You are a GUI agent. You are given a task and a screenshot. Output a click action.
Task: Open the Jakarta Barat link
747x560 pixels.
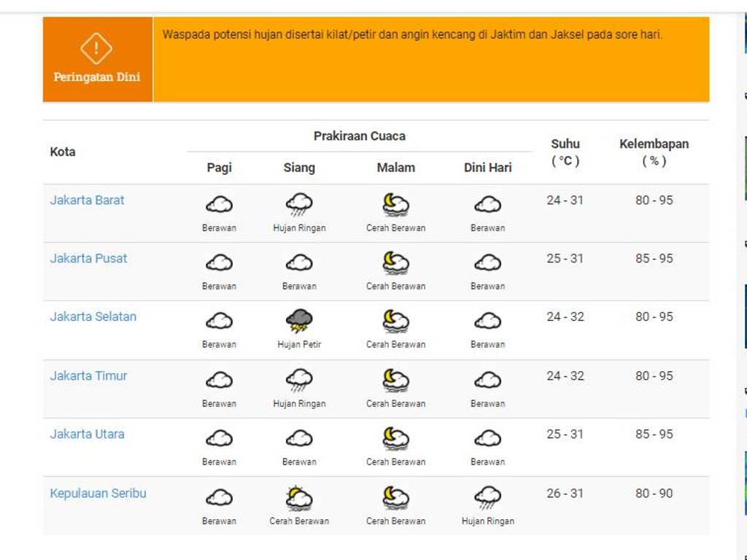pyautogui.click(x=87, y=200)
